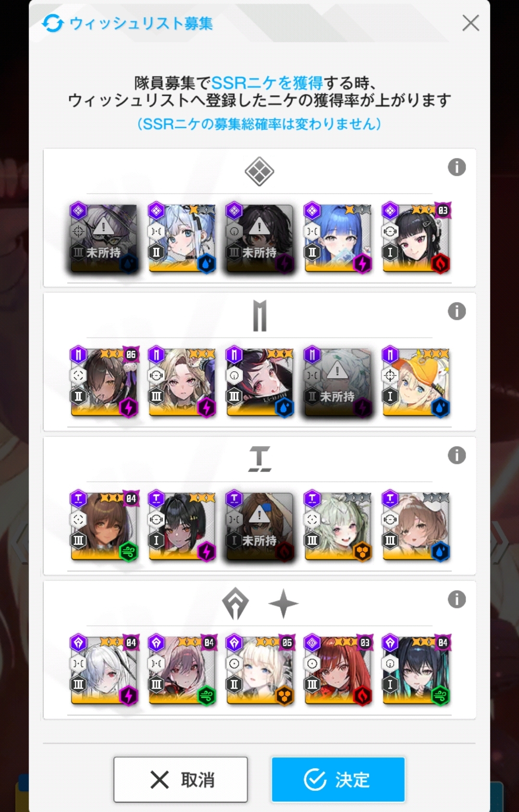Select the blonde Pilgrim card marked 05
Screen dimensions: 519x812
click(x=259, y=670)
